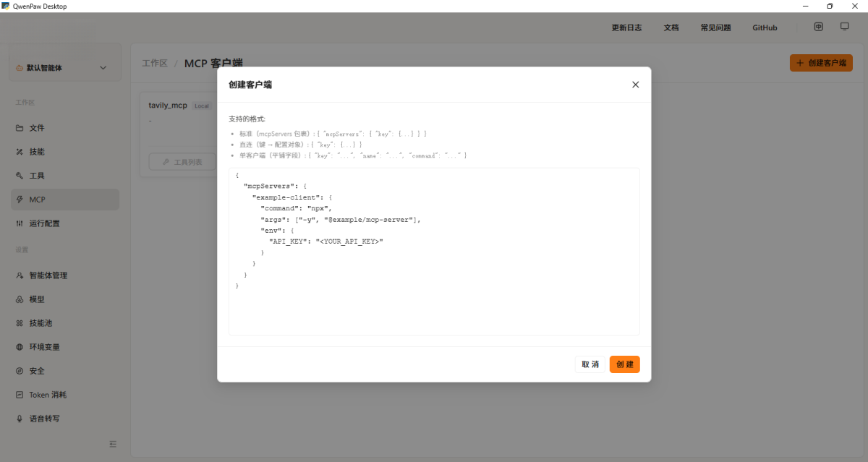Click the grid icon beside 技能池
Image resolution: width=868 pixels, height=462 pixels.
point(20,323)
